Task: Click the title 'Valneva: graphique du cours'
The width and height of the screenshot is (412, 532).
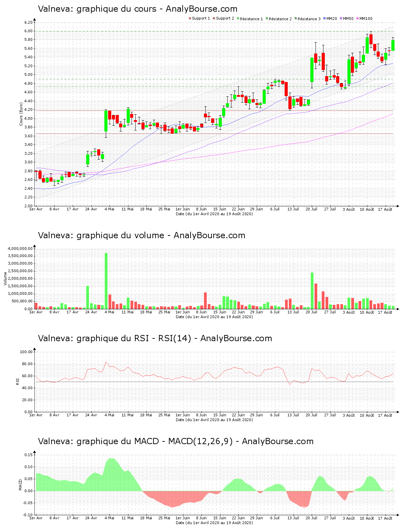Action: [97, 9]
